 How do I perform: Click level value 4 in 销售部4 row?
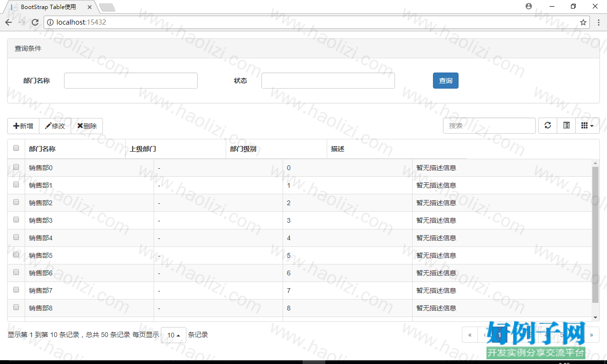pyautogui.click(x=289, y=238)
